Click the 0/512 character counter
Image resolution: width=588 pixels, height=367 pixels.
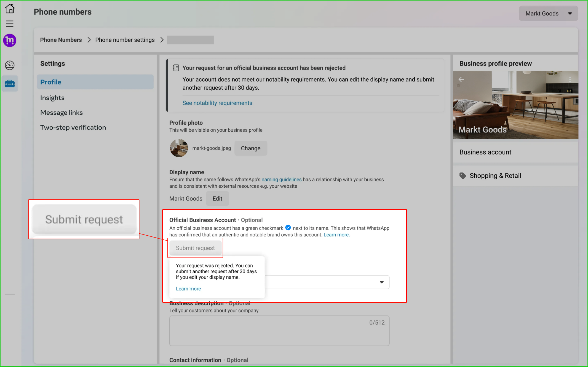point(377,322)
